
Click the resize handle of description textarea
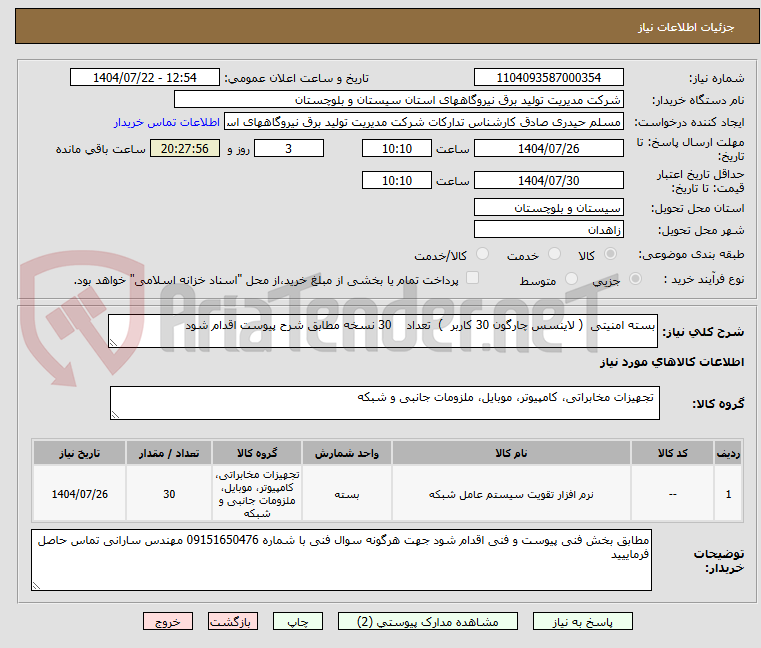113,343
